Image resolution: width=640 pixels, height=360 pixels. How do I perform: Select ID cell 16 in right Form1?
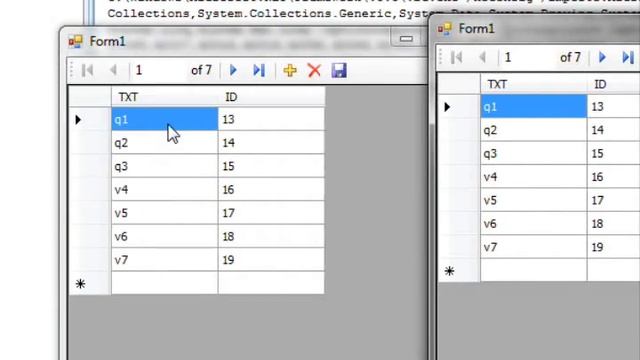point(614,177)
